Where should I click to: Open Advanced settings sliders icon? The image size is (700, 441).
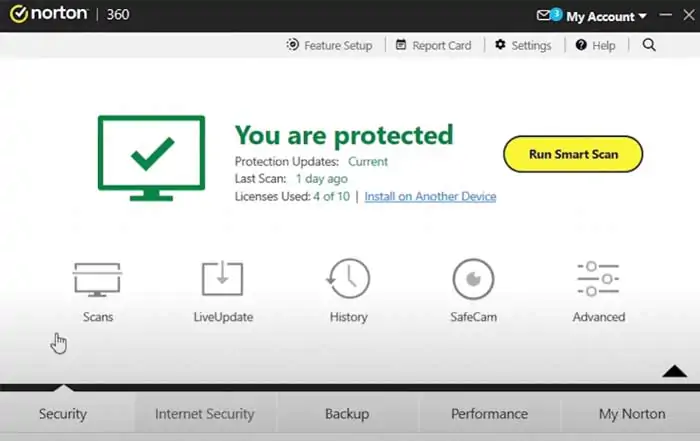[x=598, y=279]
